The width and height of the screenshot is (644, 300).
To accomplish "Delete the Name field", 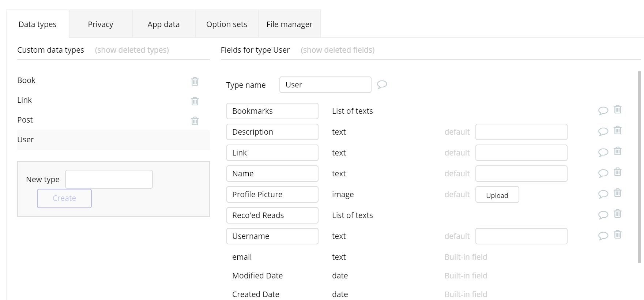I will pos(618,172).
